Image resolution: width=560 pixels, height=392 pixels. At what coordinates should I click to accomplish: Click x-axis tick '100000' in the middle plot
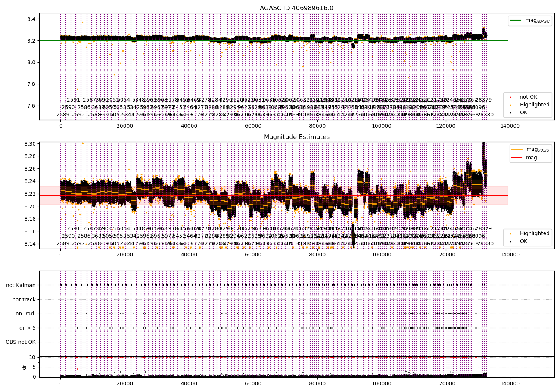(382, 255)
